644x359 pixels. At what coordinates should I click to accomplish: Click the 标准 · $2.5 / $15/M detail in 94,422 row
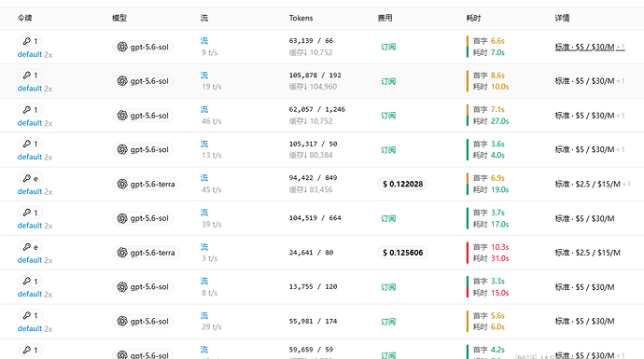click(x=587, y=184)
